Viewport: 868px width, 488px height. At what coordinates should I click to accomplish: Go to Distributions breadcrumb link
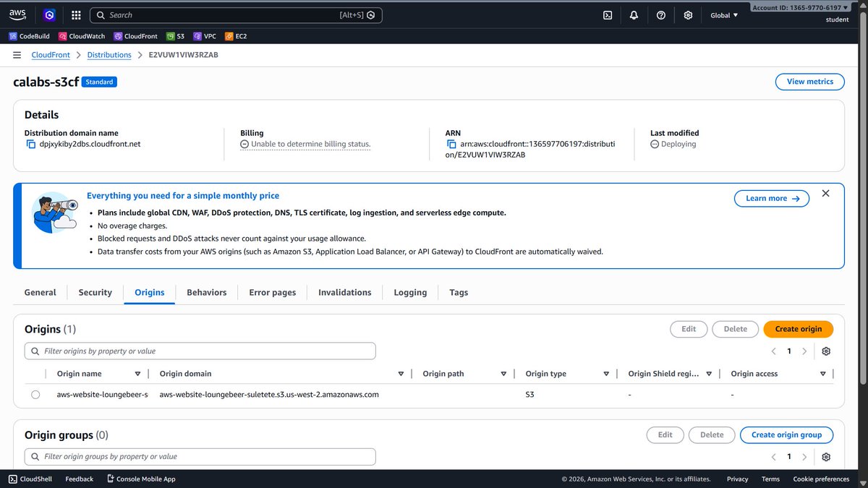[109, 55]
